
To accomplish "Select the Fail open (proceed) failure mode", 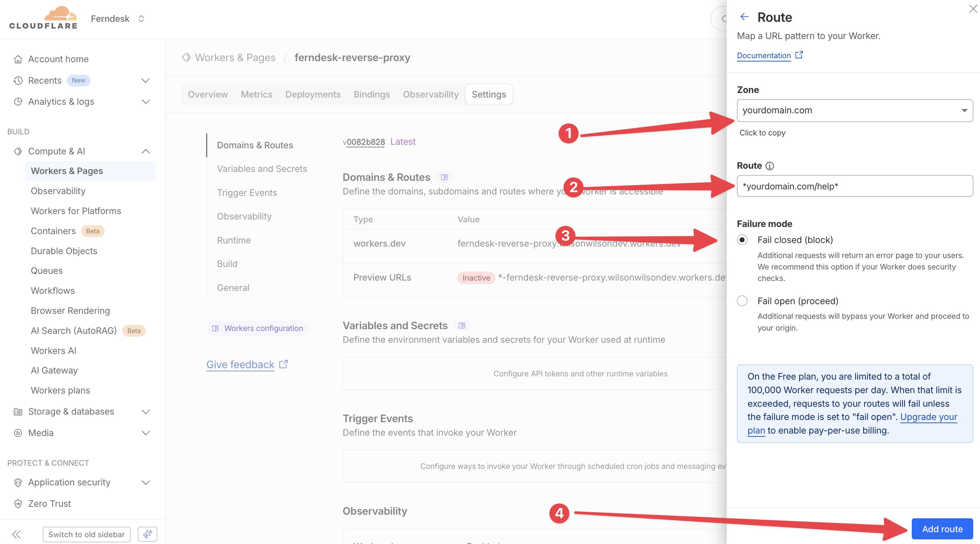I will [x=742, y=301].
